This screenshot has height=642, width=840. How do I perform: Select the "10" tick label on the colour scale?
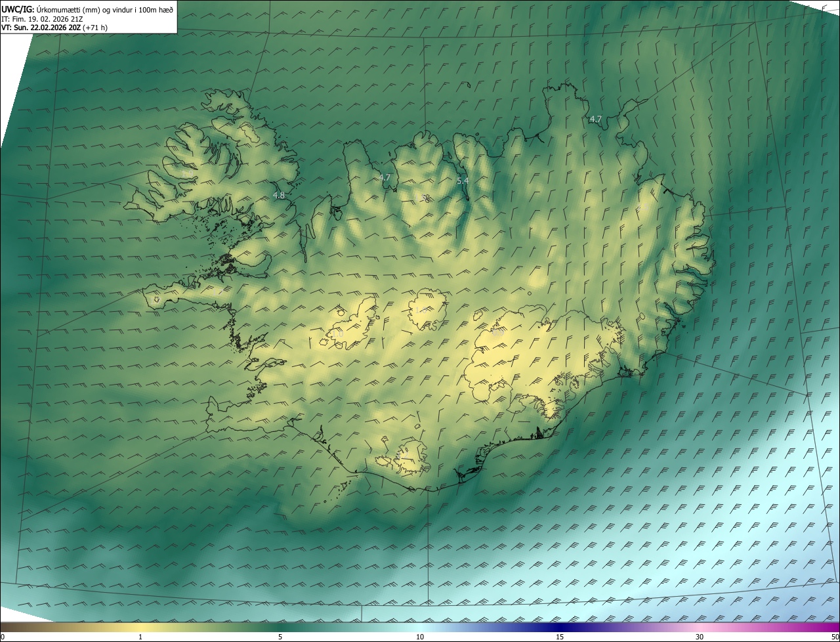point(420,637)
